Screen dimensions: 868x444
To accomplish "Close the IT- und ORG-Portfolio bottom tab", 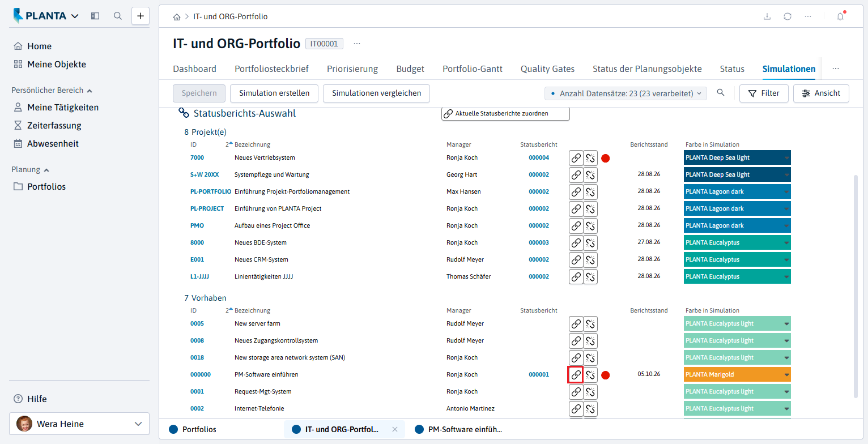I will 395,429.
